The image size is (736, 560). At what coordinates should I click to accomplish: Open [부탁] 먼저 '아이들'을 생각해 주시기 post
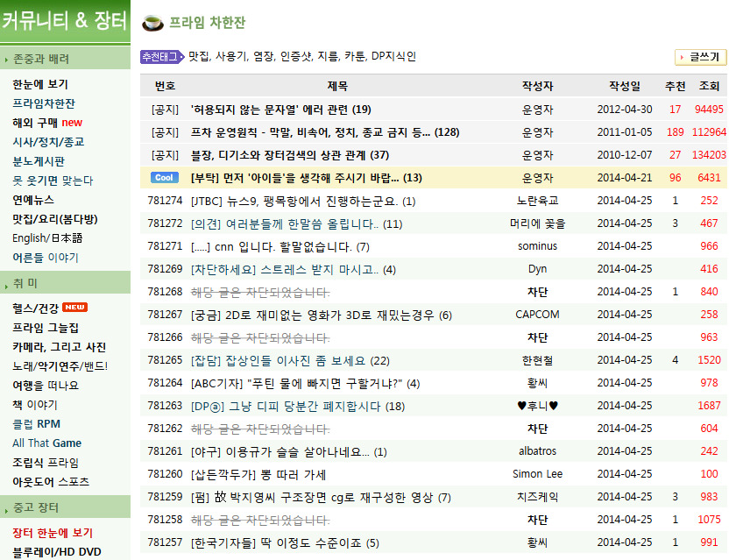[306, 179]
